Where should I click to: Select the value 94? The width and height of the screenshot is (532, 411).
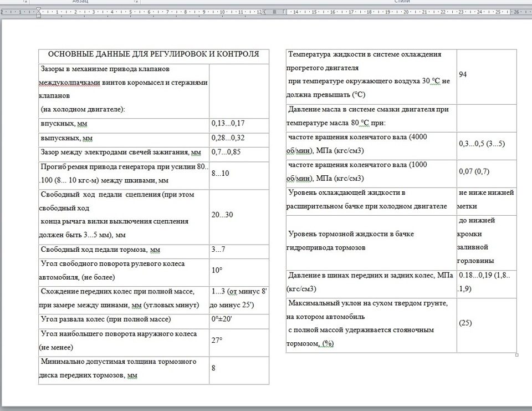463,74
